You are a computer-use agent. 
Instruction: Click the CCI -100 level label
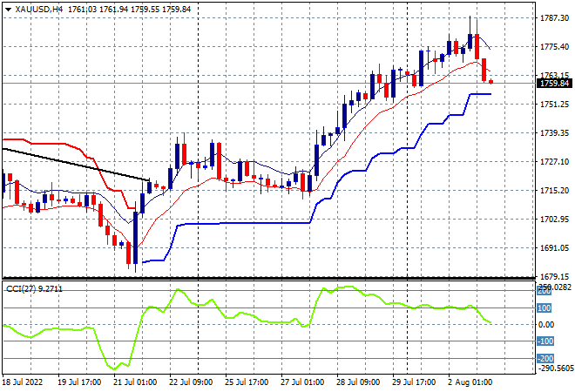(x=545, y=341)
